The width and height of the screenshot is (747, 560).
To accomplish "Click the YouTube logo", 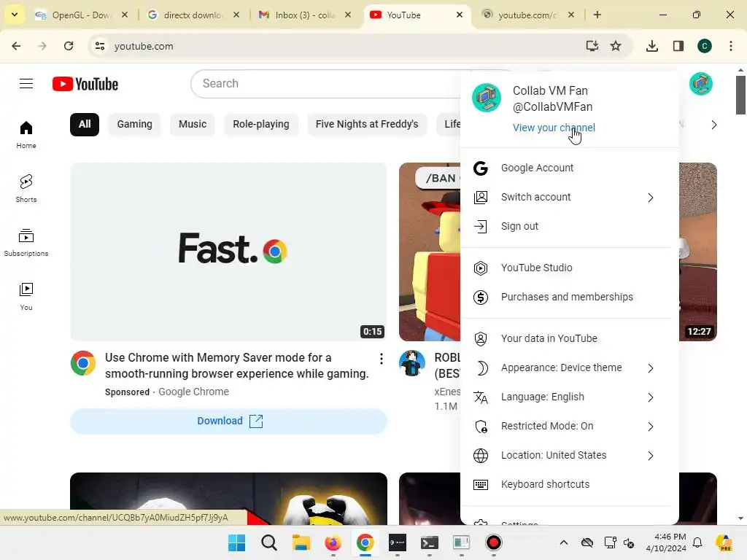I will coord(85,84).
